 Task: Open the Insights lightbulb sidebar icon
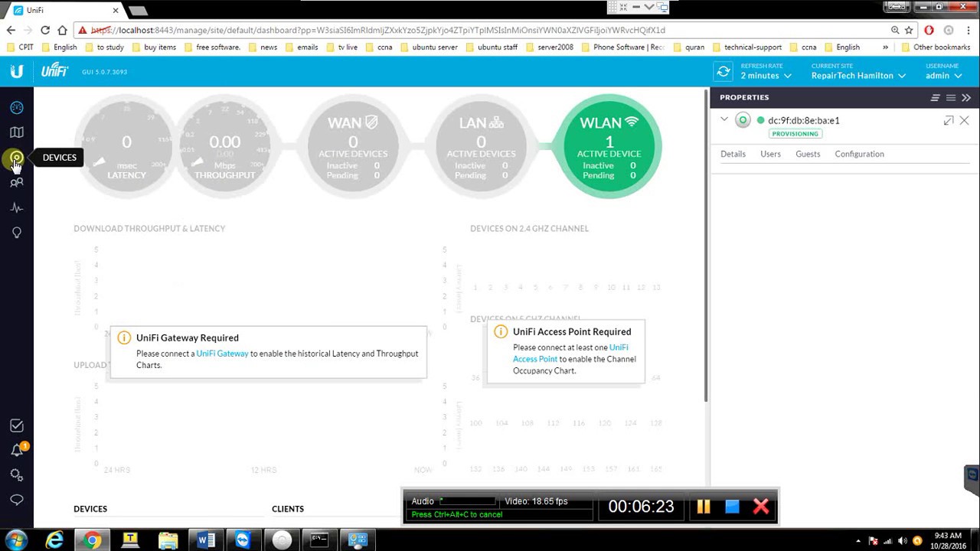(17, 233)
